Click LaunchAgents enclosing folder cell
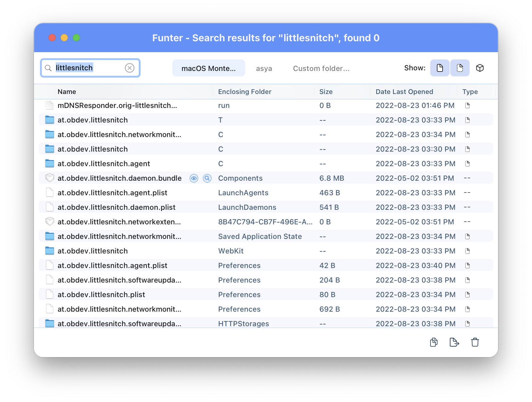The width and height of the screenshot is (532, 402). pyautogui.click(x=243, y=193)
